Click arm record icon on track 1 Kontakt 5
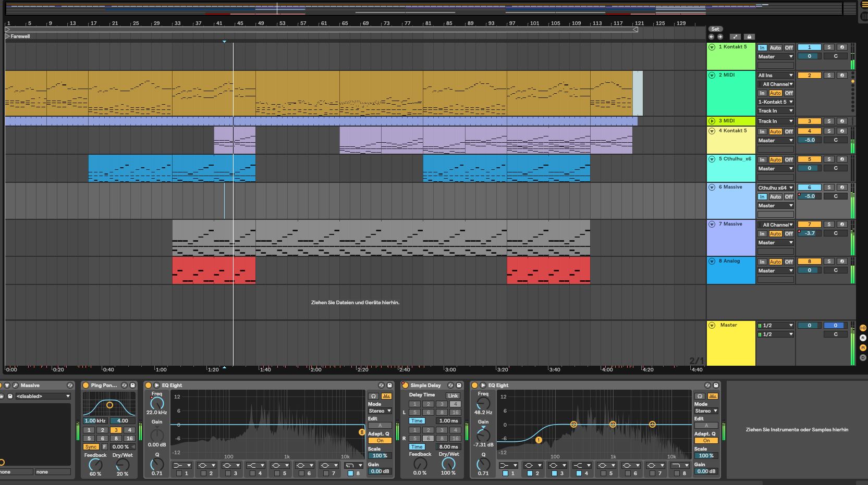Screen dimensions: 868x485 pos(841,47)
